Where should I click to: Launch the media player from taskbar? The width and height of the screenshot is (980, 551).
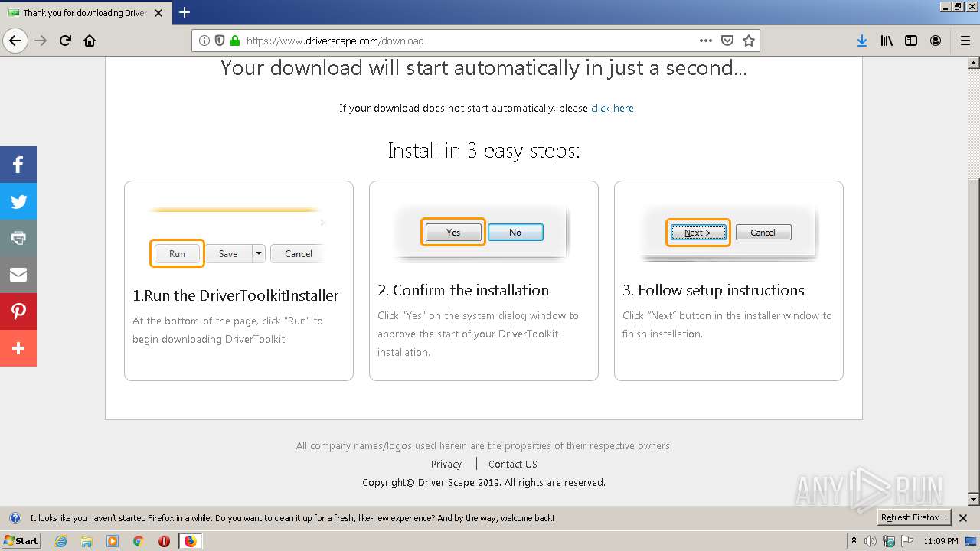(113, 541)
